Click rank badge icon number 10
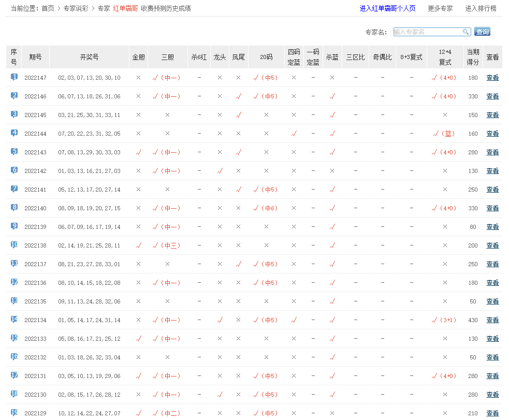Image resolution: width=509 pixels, height=420 pixels. (x=14, y=245)
